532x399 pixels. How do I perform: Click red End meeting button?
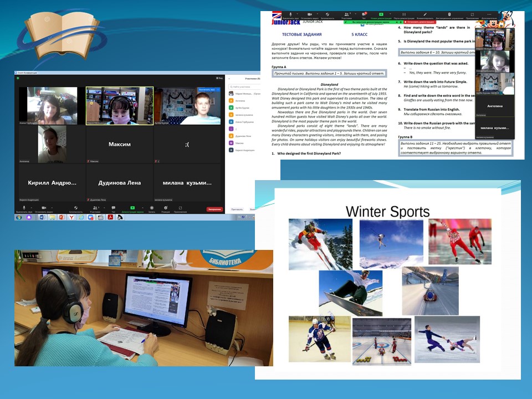click(214, 209)
